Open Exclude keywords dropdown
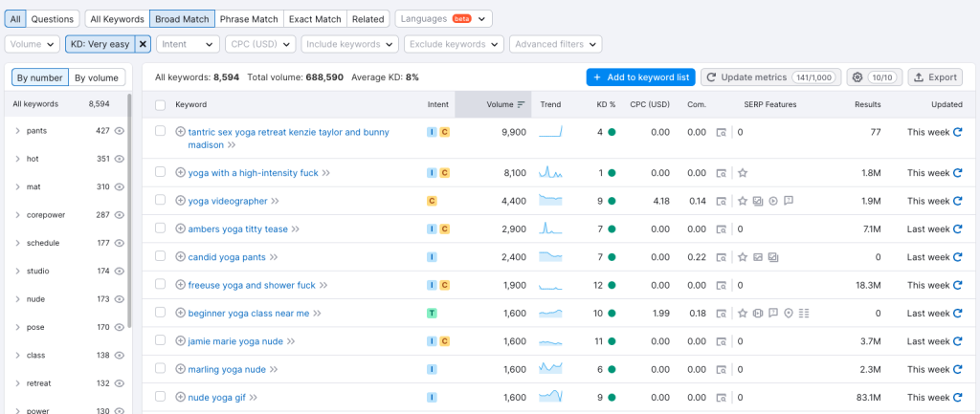980x414 pixels. pos(455,44)
